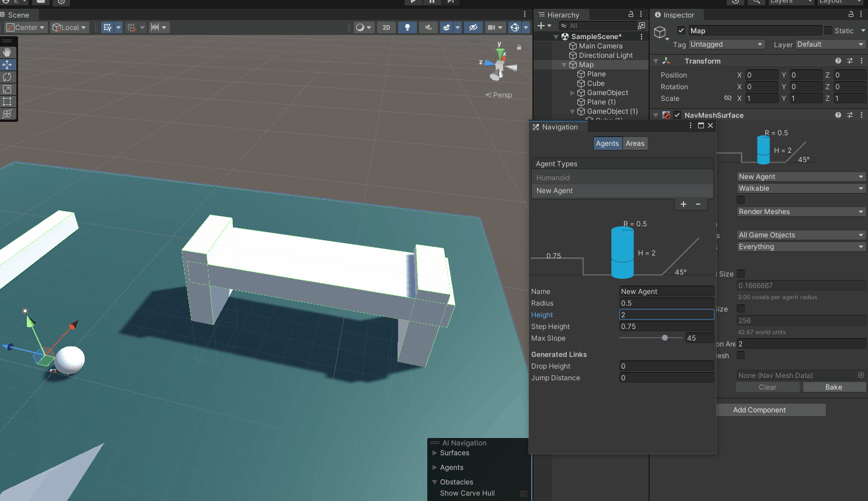This screenshot has width=868, height=501.
Task: Toggle scene audio mute icon
Action: pos(428,27)
